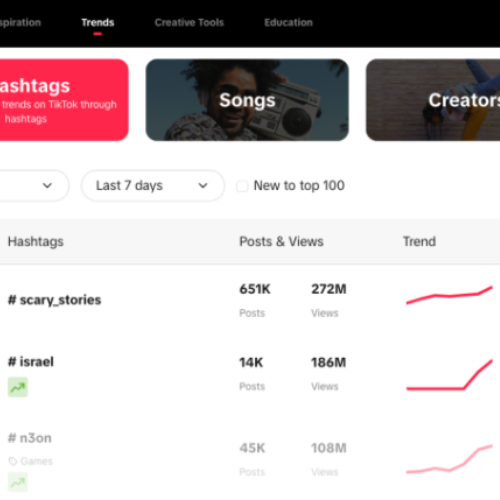Enable the New to top 100 checkbox
This screenshot has width=500, height=500.
click(x=242, y=186)
